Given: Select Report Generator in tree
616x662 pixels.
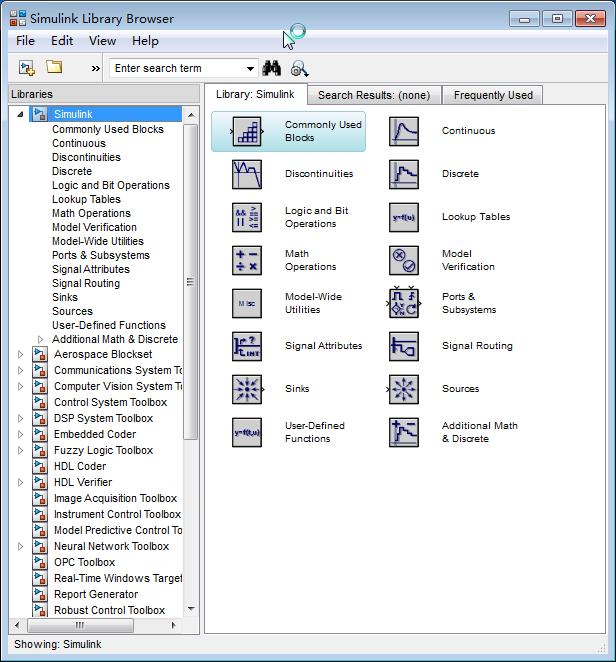Looking at the screenshot, I should point(96,594).
